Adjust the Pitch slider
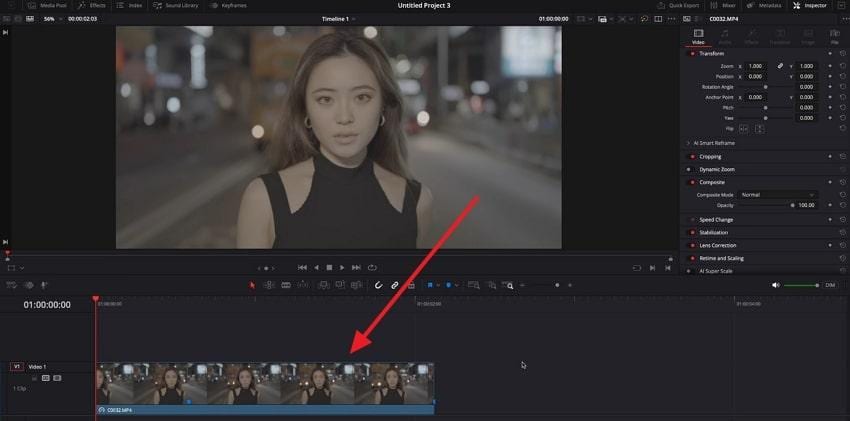The width and height of the screenshot is (850, 421). 765,108
